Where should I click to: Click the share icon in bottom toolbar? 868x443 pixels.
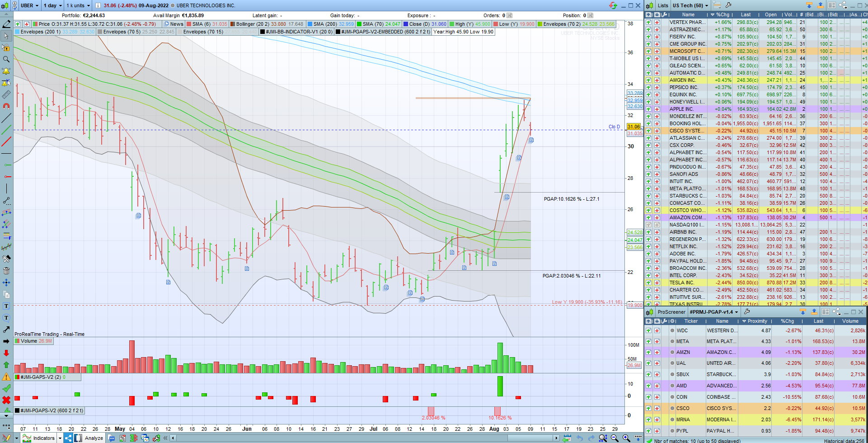pyautogui.click(x=68, y=438)
